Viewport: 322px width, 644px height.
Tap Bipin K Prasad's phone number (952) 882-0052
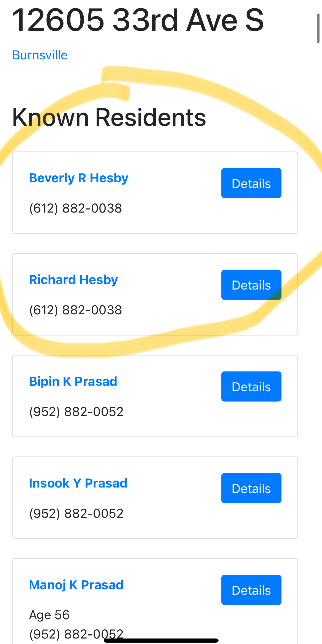pyautogui.click(x=77, y=412)
